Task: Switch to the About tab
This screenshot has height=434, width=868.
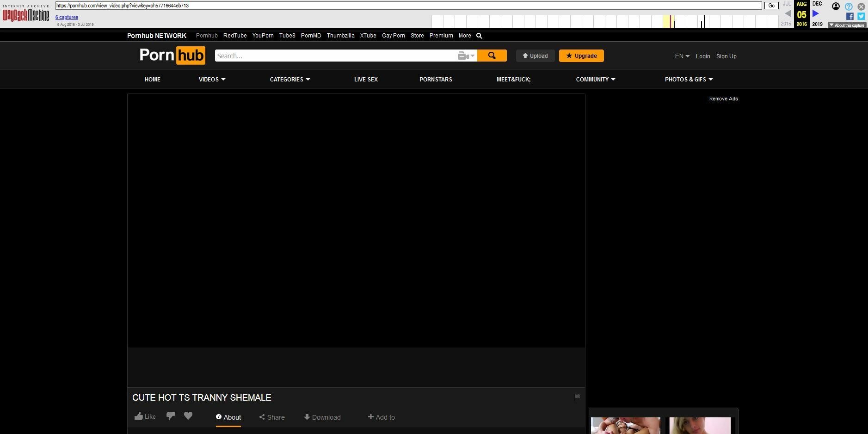Action: (x=228, y=417)
